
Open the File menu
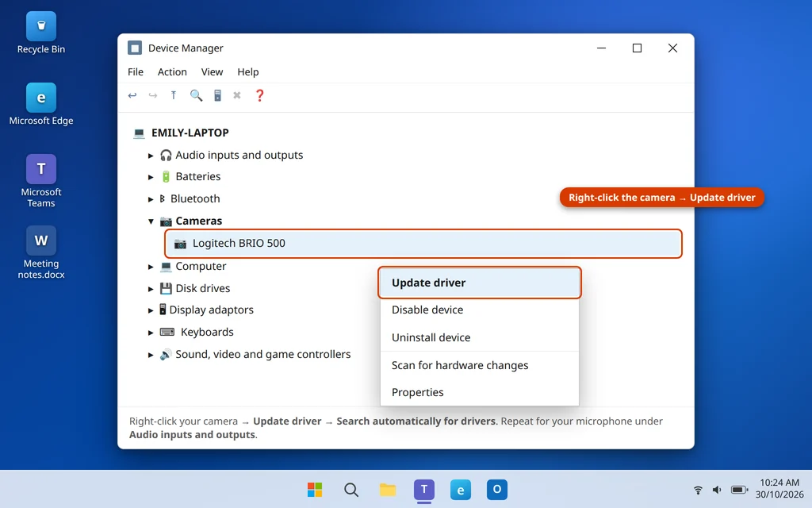135,72
